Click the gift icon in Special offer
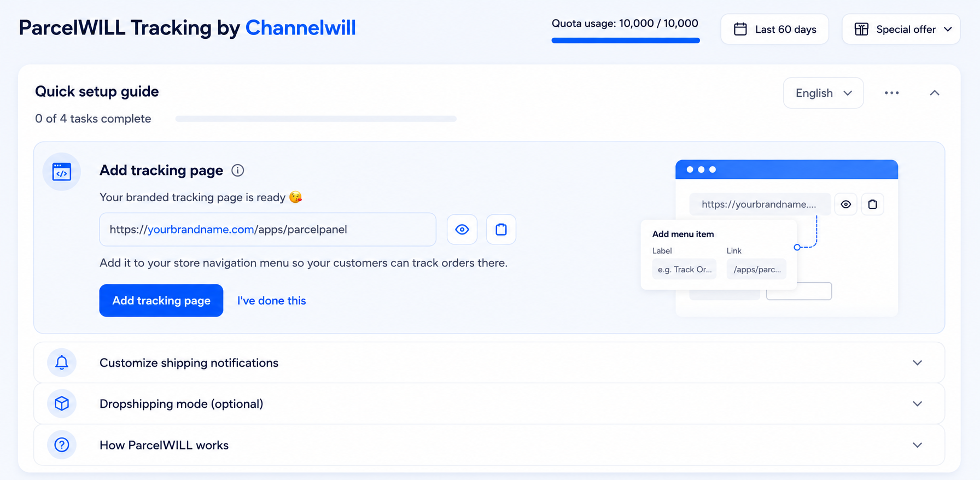This screenshot has width=980, height=480. coord(861,29)
